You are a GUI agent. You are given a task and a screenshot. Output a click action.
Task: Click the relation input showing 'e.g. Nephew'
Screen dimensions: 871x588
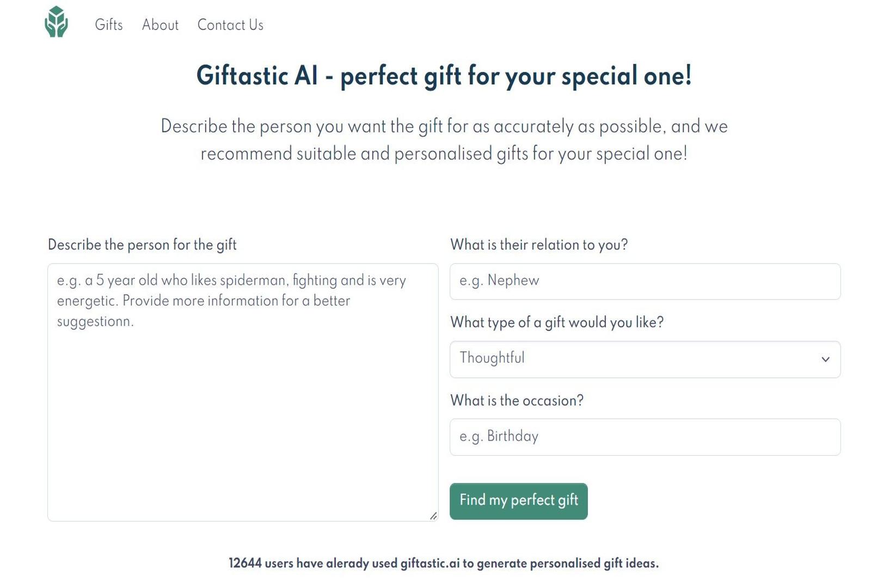645,281
